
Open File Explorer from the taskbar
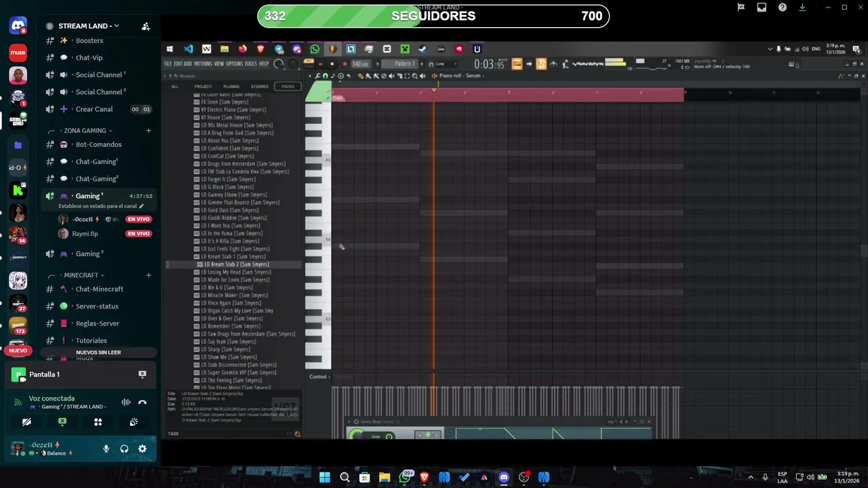click(x=384, y=477)
